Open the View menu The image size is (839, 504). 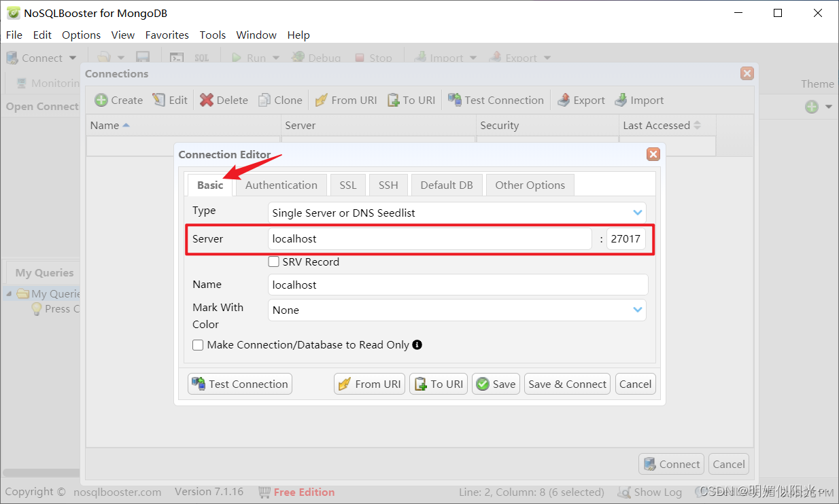click(123, 35)
